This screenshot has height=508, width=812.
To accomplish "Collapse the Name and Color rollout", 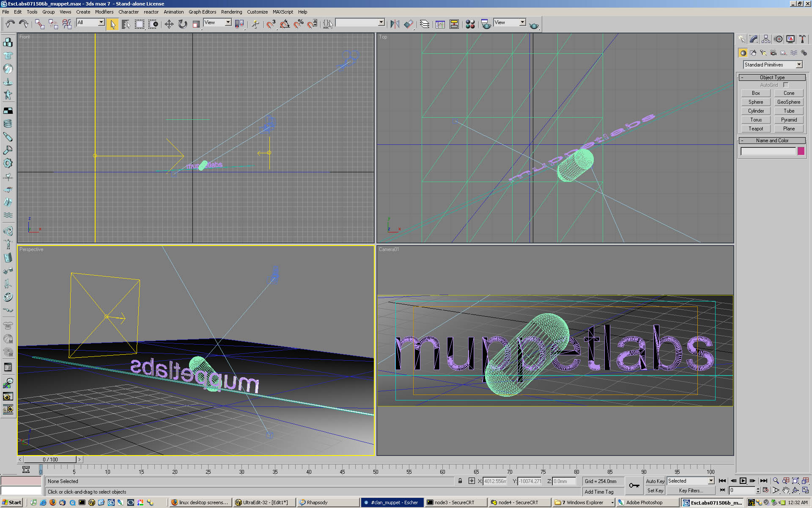I will [x=772, y=141].
